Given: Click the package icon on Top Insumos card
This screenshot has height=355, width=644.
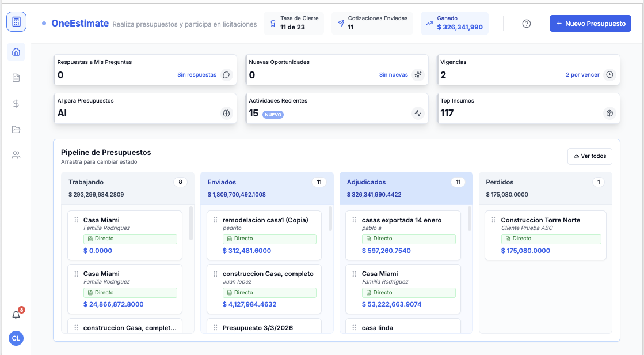Looking at the screenshot, I should click(609, 113).
